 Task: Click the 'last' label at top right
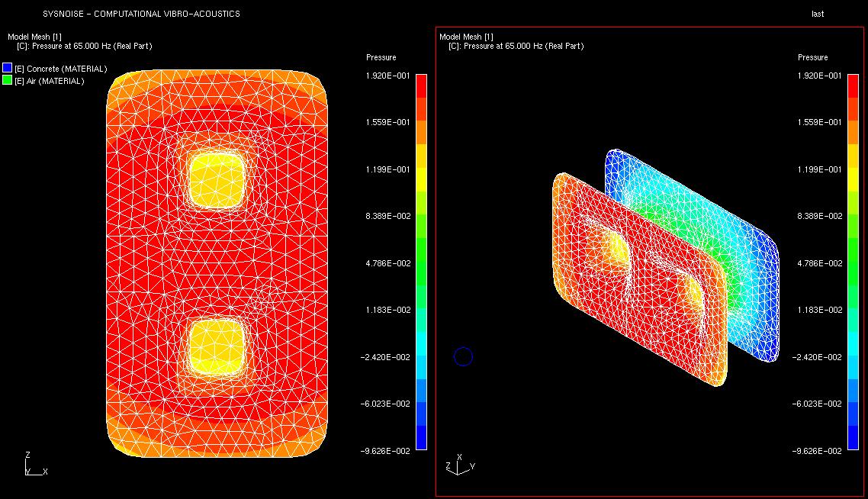(x=818, y=14)
